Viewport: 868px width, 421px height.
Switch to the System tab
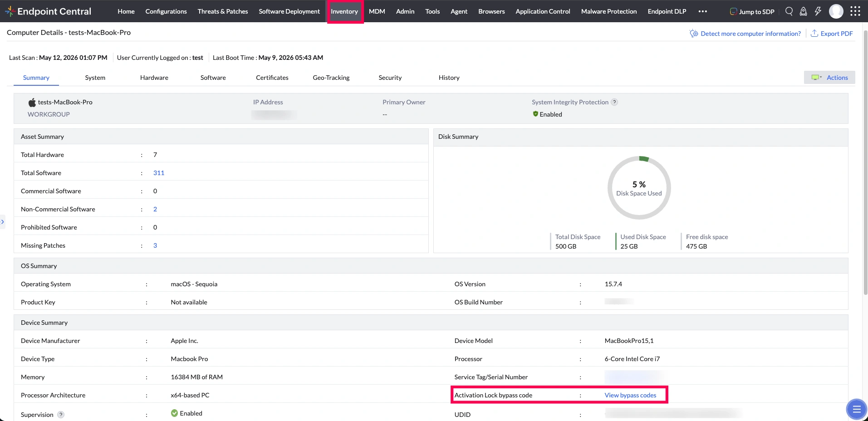[95, 78]
